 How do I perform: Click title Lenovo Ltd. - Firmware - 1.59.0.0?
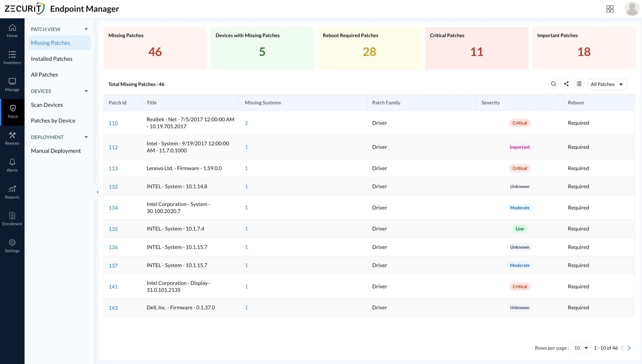(x=184, y=168)
